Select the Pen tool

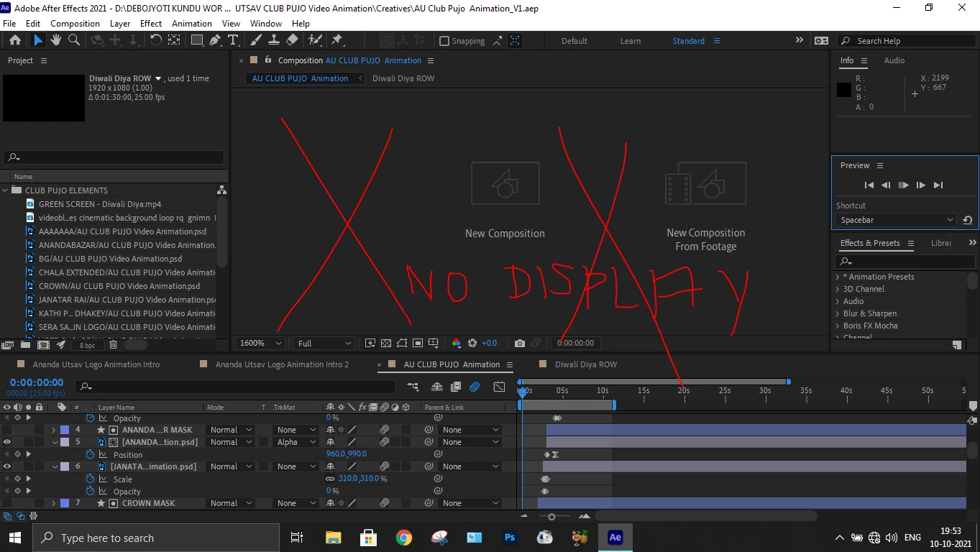pos(215,40)
